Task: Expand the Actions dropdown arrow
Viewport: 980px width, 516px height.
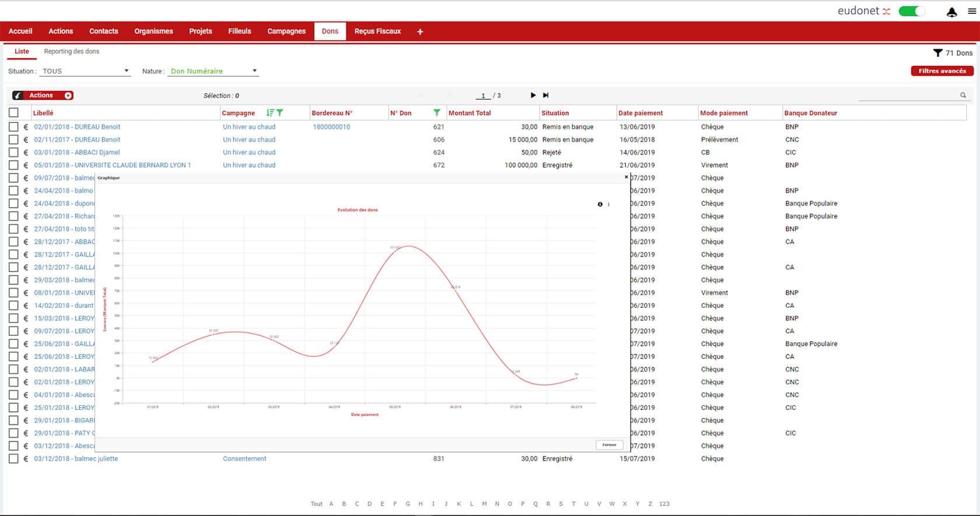Action: (x=68, y=96)
